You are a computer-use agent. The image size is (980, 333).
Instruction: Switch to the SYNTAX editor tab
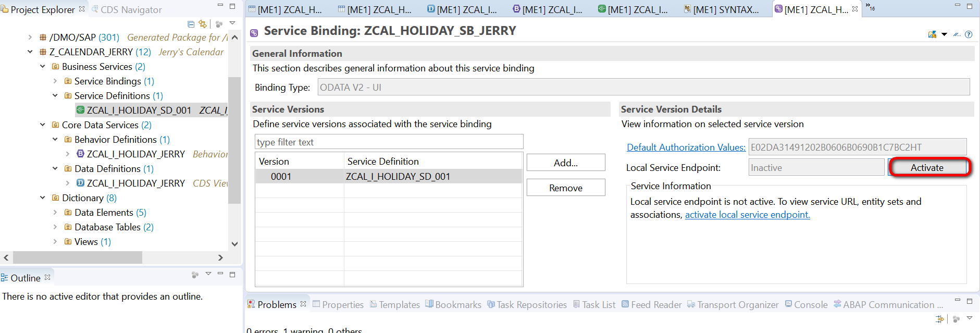point(721,9)
